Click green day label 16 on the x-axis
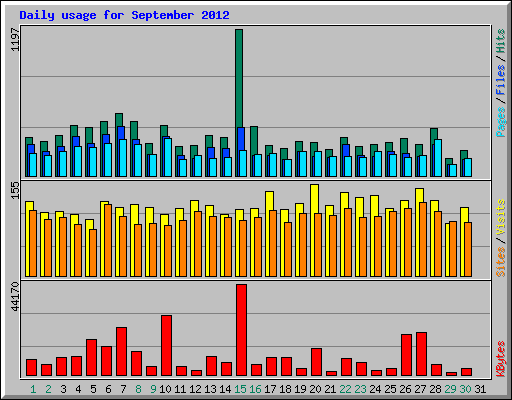Viewport: 512px width, 400px height. (255, 389)
